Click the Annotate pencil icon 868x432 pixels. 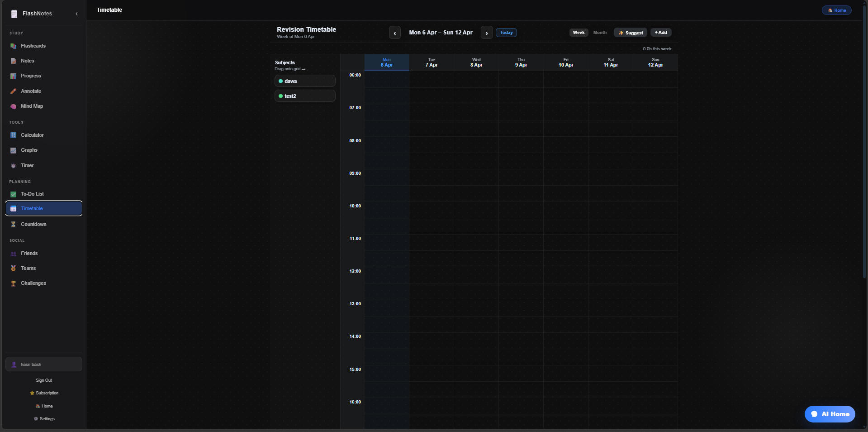coord(14,91)
